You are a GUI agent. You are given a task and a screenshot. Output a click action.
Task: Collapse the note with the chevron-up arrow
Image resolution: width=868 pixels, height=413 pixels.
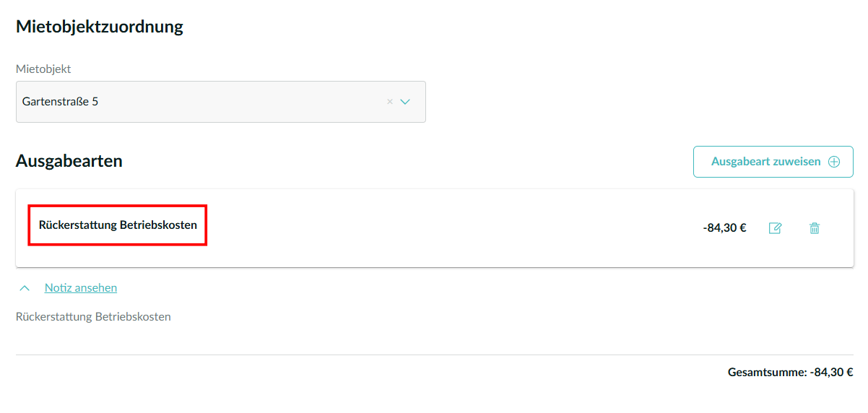(25, 288)
